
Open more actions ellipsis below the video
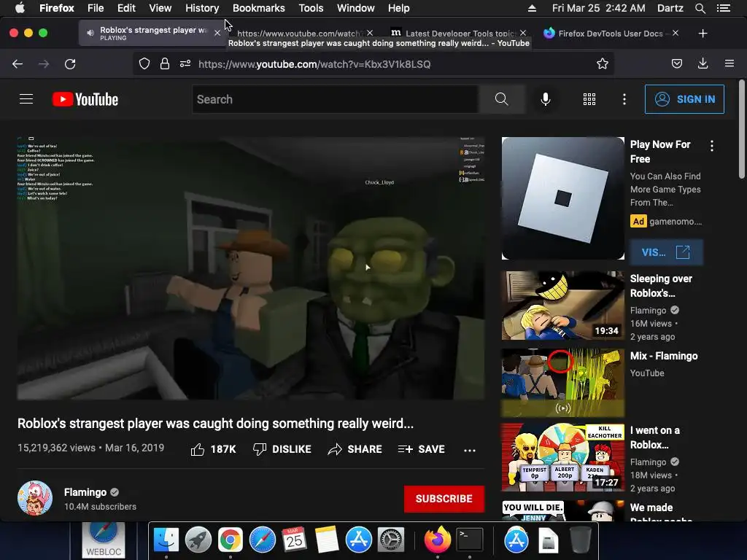click(x=470, y=450)
